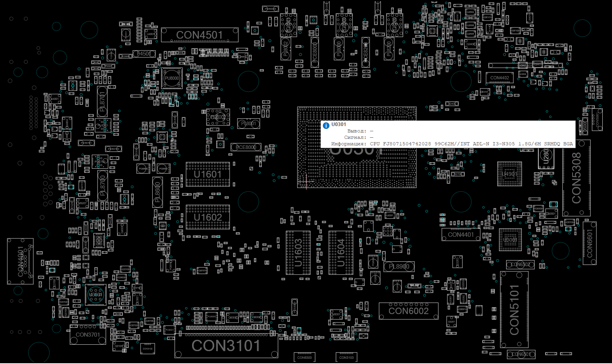Select the PU8000 power IC
The image size is (612, 364).
point(172,79)
